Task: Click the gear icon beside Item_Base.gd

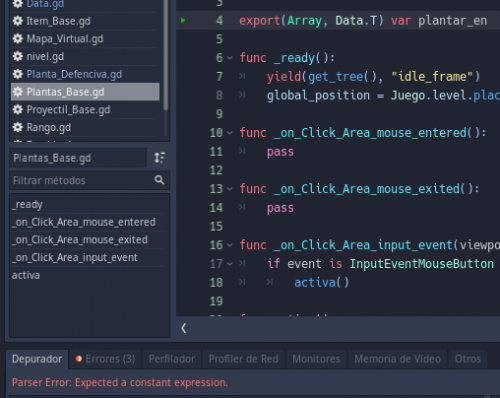Action: 18,21
